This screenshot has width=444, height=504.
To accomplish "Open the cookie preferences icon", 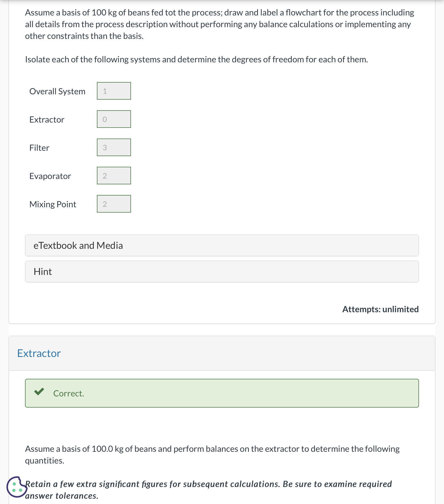I will click(17, 487).
